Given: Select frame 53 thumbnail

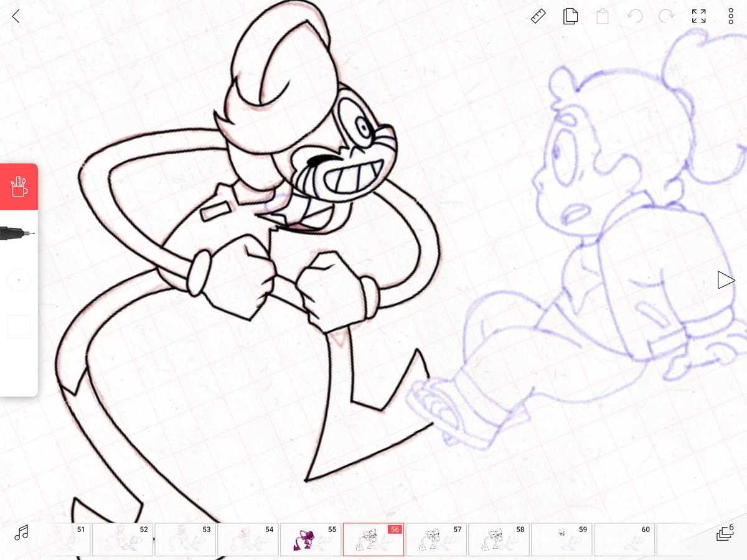Looking at the screenshot, I should tap(185, 539).
